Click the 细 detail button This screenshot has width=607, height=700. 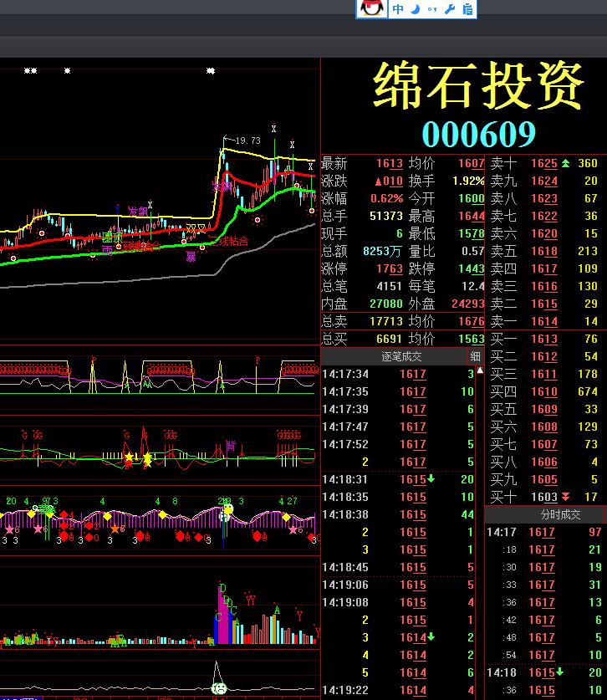(475, 356)
